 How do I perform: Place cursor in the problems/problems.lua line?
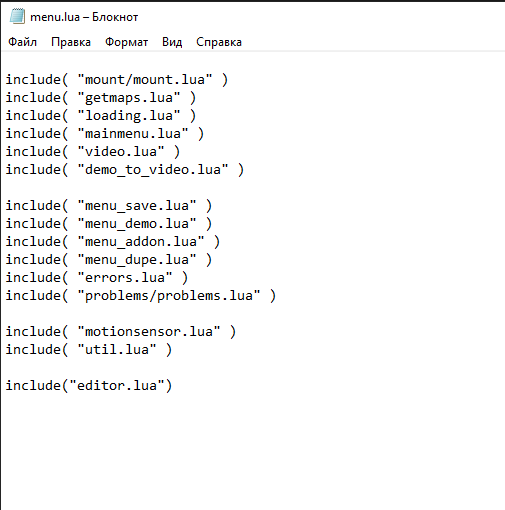(x=141, y=296)
